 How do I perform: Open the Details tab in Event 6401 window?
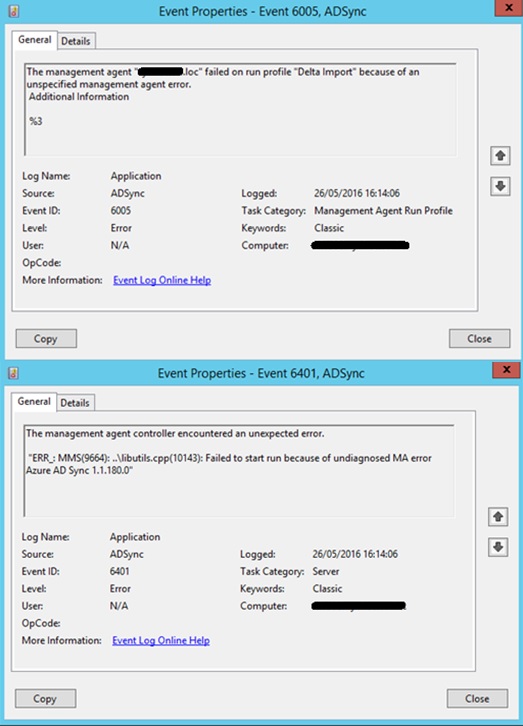75,402
